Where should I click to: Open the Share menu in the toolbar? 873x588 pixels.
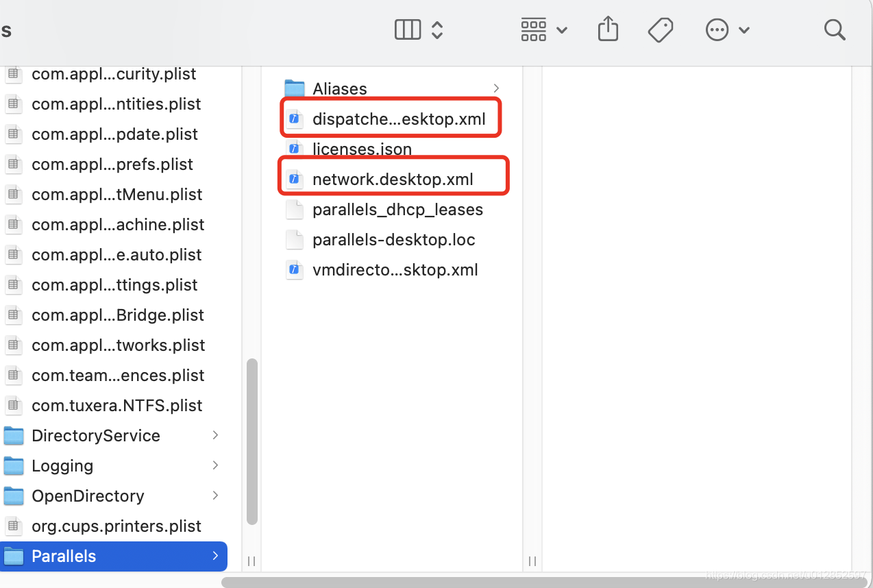pyautogui.click(x=608, y=29)
